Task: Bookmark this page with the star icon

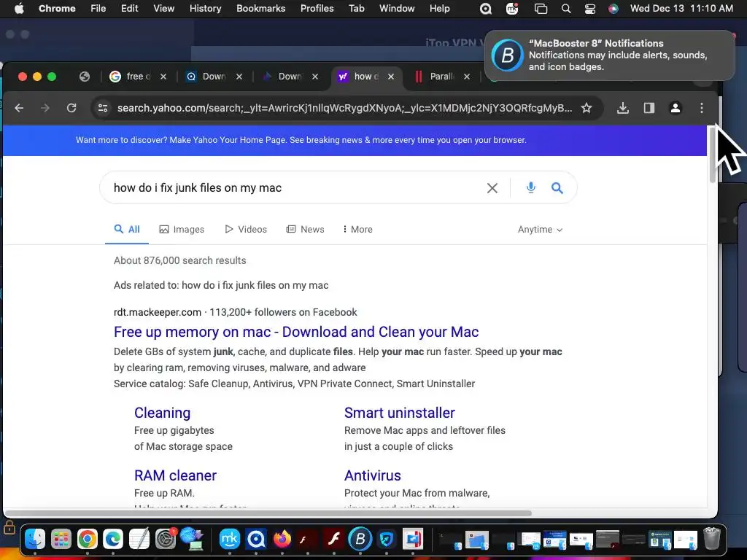Action: pos(587,108)
